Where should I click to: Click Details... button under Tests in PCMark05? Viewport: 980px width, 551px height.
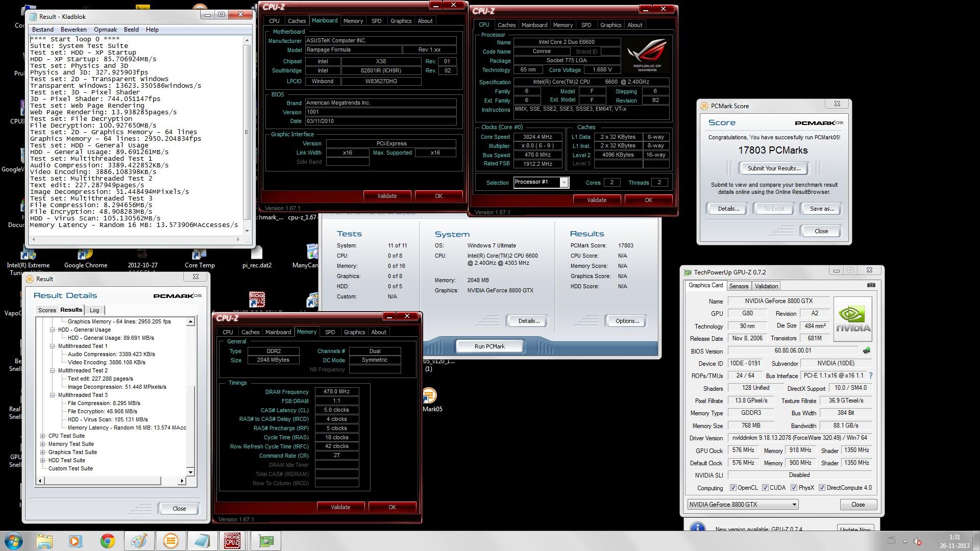click(x=529, y=321)
